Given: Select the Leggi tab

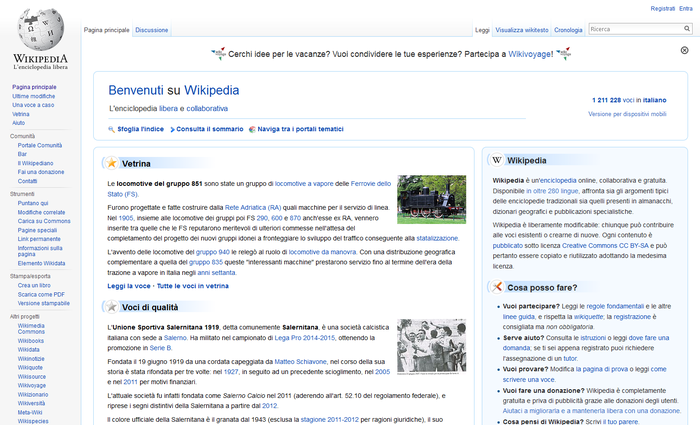Looking at the screenshot, I should (x=482, y=30).
